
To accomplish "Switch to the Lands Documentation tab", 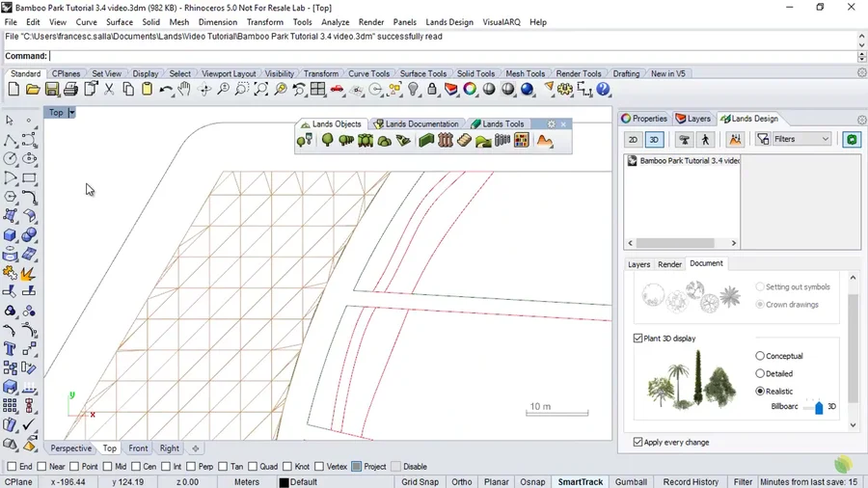I will click(x=417, y=124).
